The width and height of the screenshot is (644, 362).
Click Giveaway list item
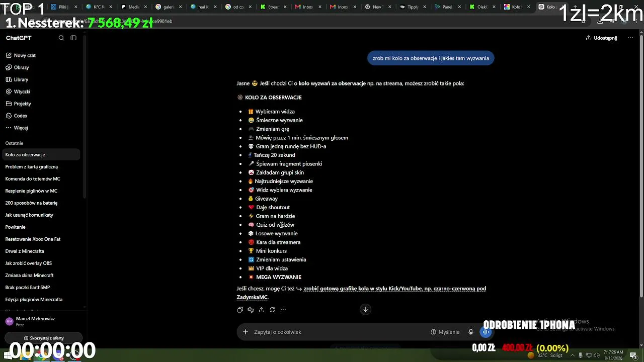click(266, 199)
